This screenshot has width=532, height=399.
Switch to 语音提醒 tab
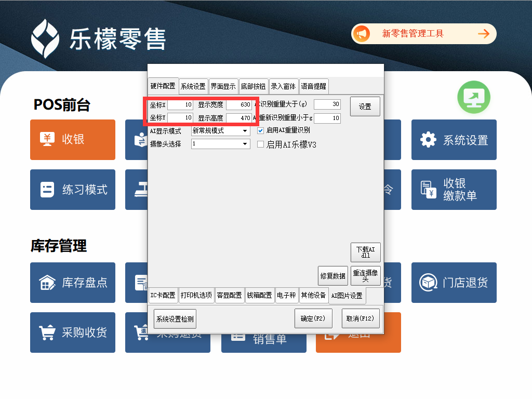coord(313,86)
